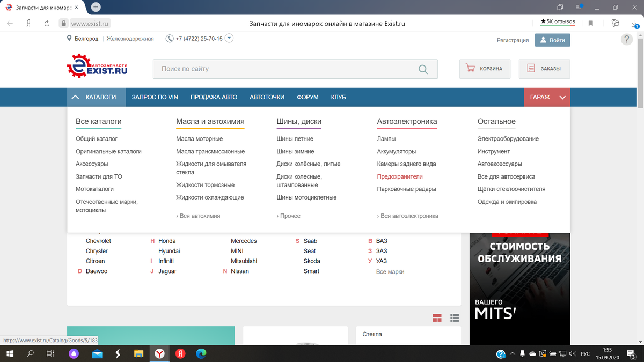Open Инструмент link under Остальное

[x=494, y=152]
